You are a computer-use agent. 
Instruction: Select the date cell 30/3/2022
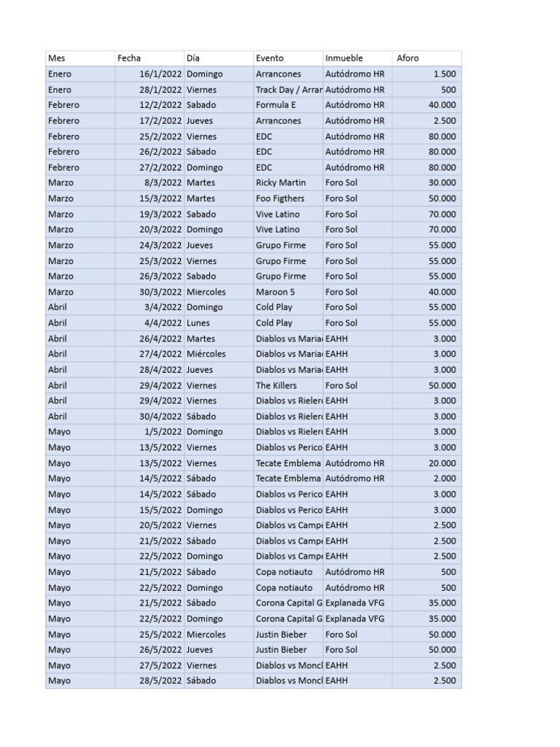(149, 292)
